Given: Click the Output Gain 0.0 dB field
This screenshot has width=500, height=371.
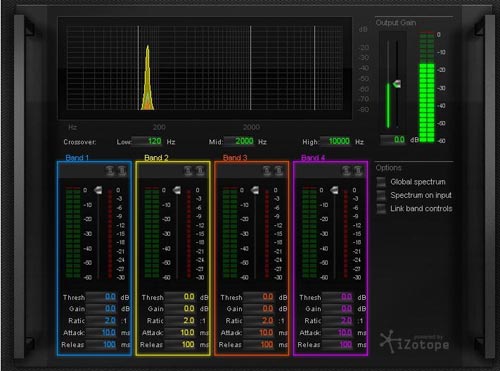Looking at the screenshot, I should pyautogui.click(x=393, y=140).
